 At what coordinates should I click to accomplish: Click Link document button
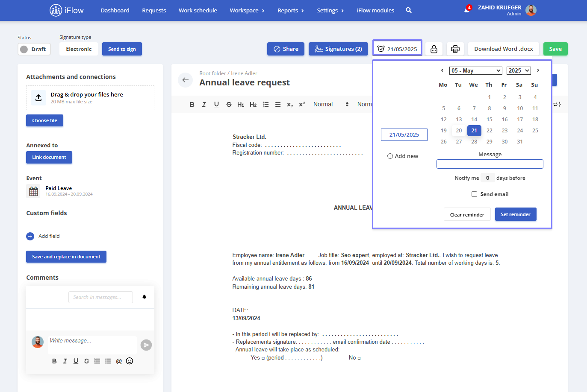point(49,157)
